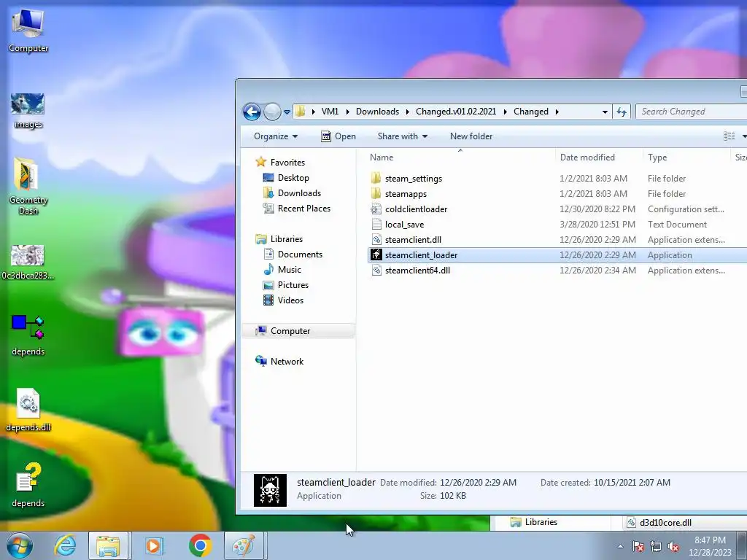Click steamclient_loader preview thumbnail in details pane
The image size is (747, 560).
(270, 490)
